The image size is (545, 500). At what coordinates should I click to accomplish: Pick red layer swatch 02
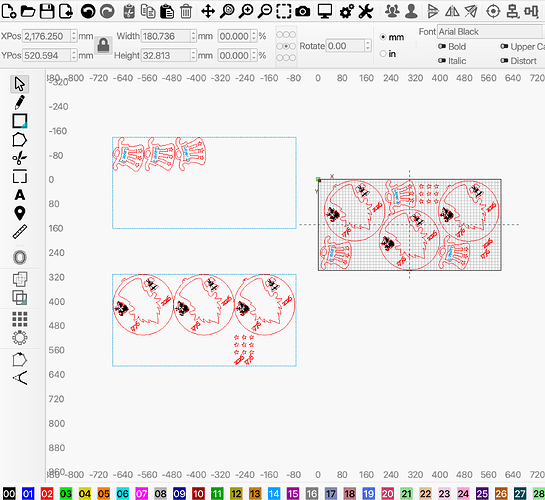(47, 493)
